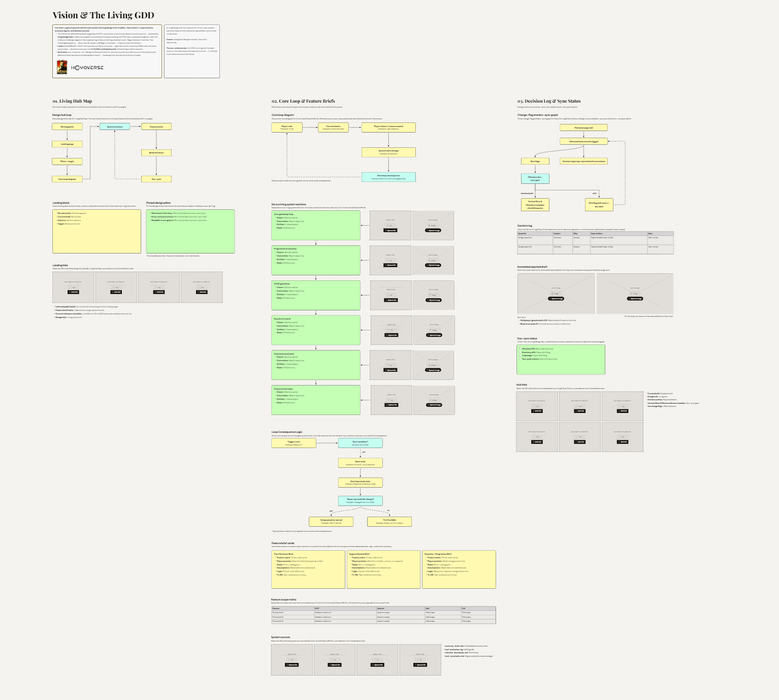This screenshot has width=779, height=700.
Task: Click the Core Mechanic Brief card
Action: click(309, 569)
